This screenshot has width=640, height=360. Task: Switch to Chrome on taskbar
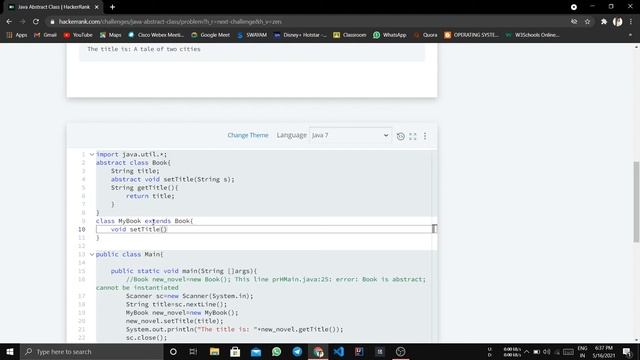point(318,351)
